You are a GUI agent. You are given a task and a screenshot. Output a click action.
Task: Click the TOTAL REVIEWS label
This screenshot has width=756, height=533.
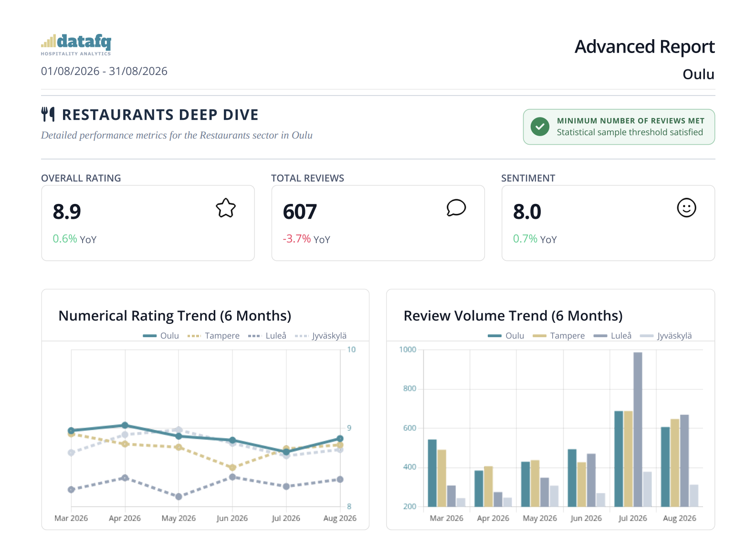pyautogui.click(x=307, y=178)
